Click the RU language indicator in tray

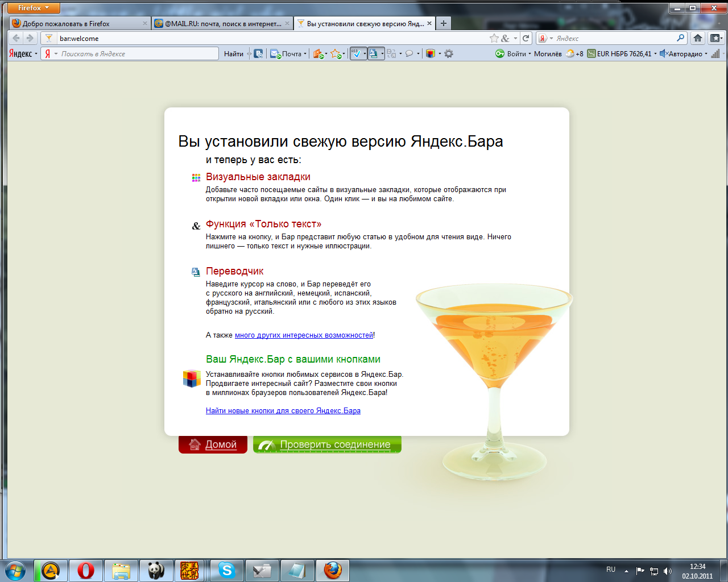611,569
